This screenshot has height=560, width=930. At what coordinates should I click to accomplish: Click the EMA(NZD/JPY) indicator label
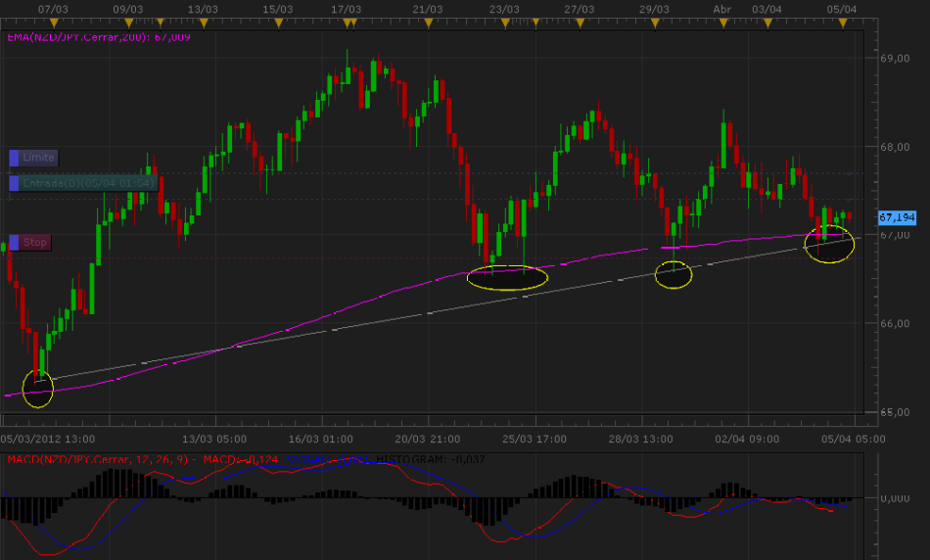tap(98, 37)
